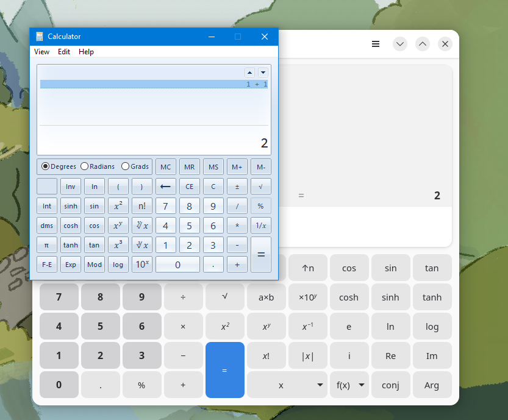Click the x inverse key in background calculator
508x420 pixels.
(x=308, y=326)
